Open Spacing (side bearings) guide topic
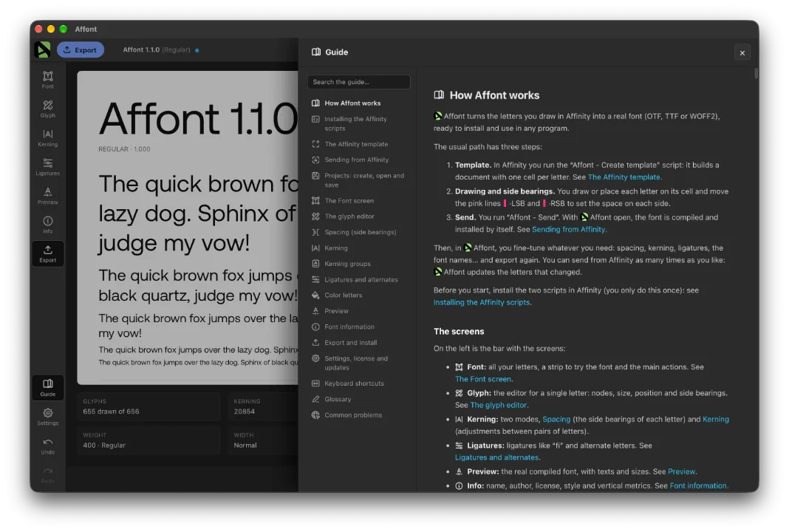Image resolution: width=789 pixels, height=532 pixels. coord(359,232)
